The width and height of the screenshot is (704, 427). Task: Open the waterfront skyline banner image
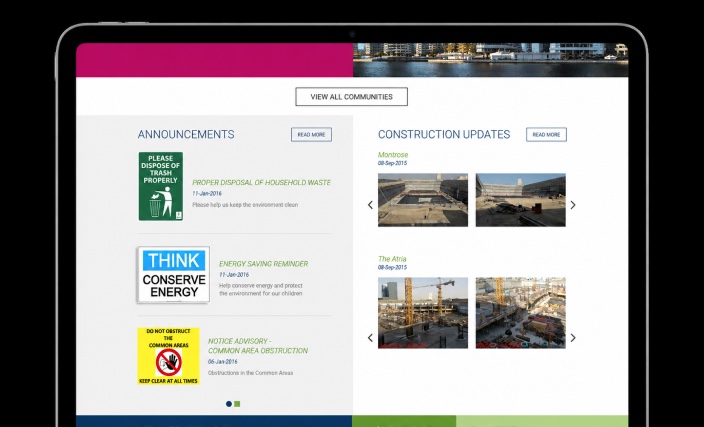coord(491,60)
